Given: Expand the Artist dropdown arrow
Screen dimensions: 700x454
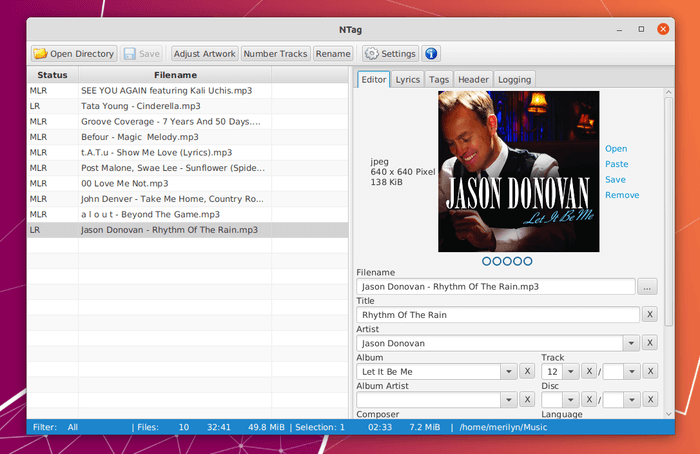Looking at the screenshot, I should (x=631, y=343).
